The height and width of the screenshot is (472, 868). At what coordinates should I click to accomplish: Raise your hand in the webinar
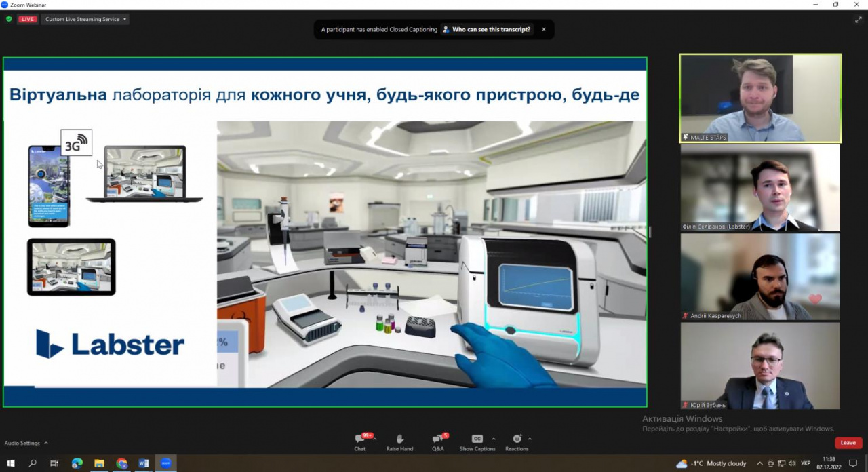click(399, 442)
